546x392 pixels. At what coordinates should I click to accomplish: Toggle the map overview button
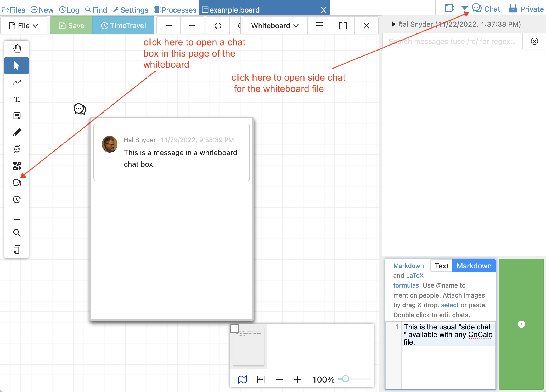[x=242, y=379]
